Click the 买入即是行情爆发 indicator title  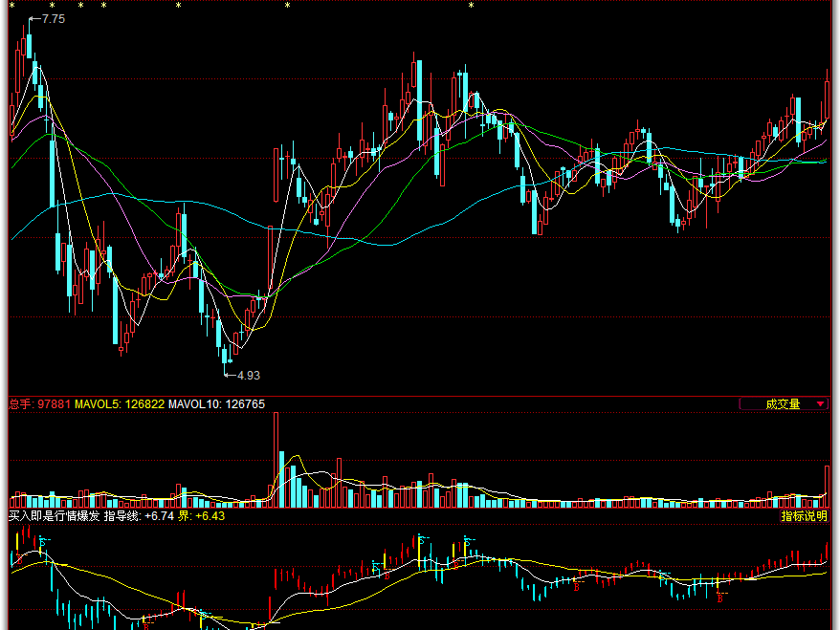coord(55,516)
